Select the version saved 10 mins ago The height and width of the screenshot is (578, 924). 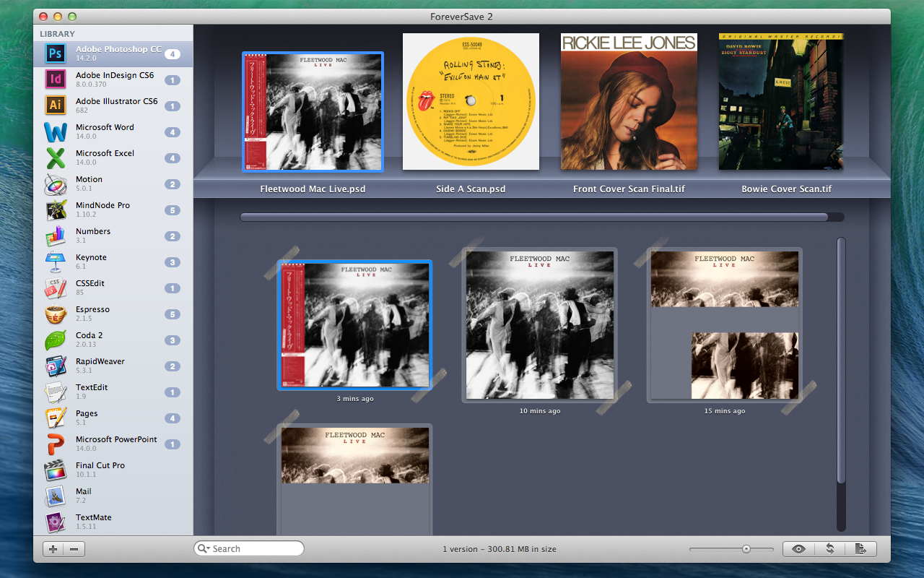tap(539, 325)
